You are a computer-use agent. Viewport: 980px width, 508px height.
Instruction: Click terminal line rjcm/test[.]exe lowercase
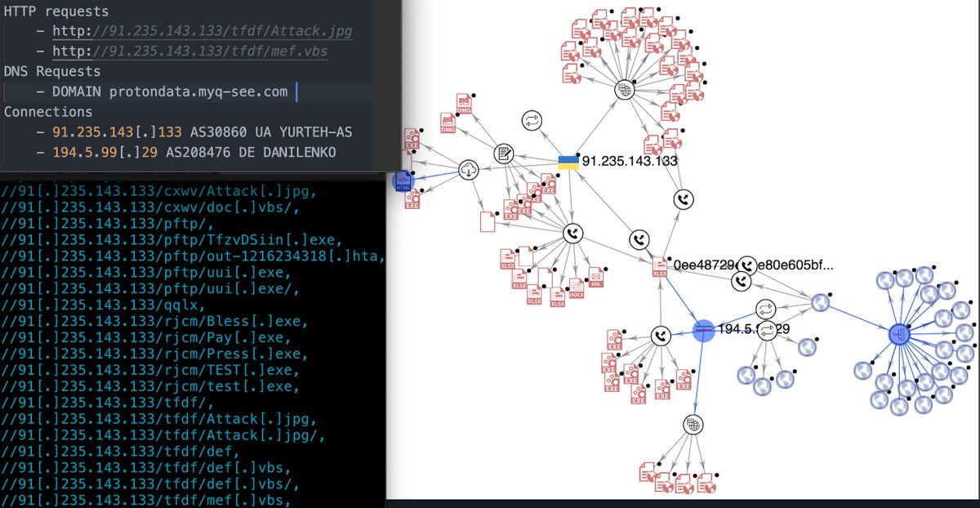coord(151,386)
